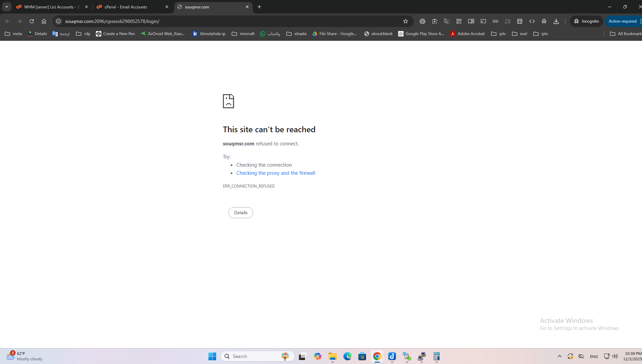Screen dimensions: 642x364
Task: Click the print icon in toolbar
Action: [422, 21]
